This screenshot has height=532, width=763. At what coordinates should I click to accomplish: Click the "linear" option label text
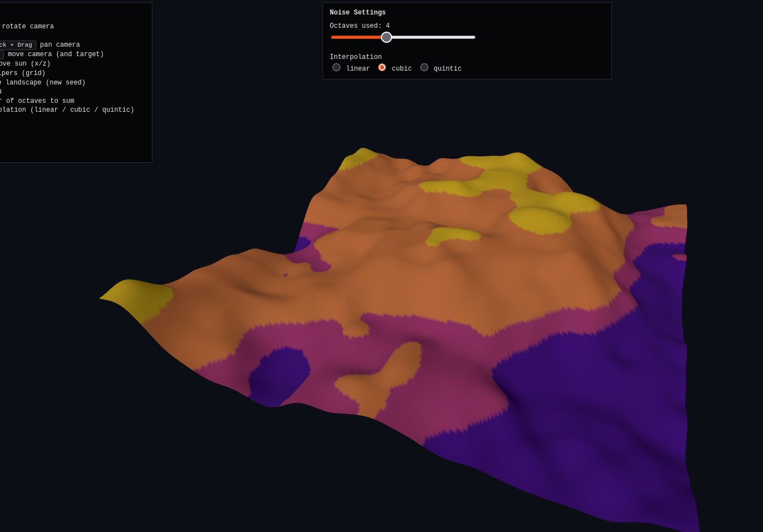click(358, 69)
